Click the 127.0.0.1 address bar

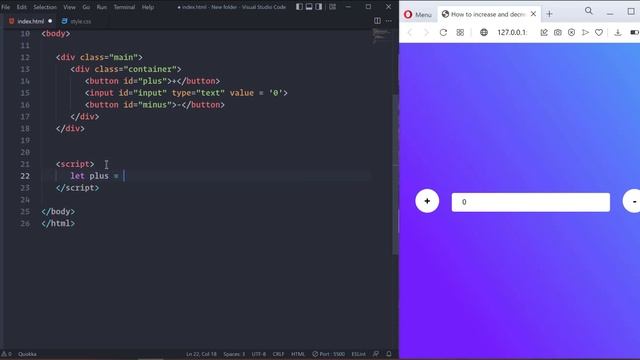tap(512, 33)
